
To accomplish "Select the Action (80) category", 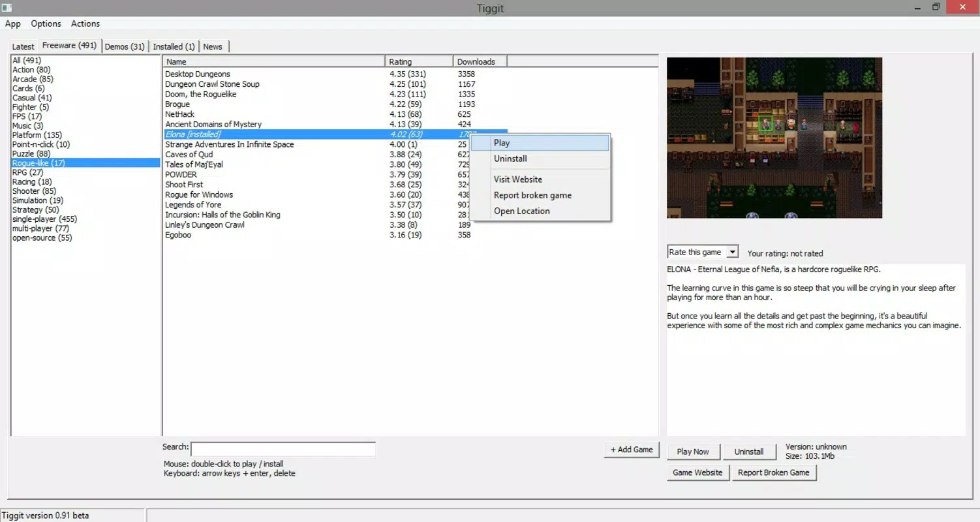I will coord(31,70).
